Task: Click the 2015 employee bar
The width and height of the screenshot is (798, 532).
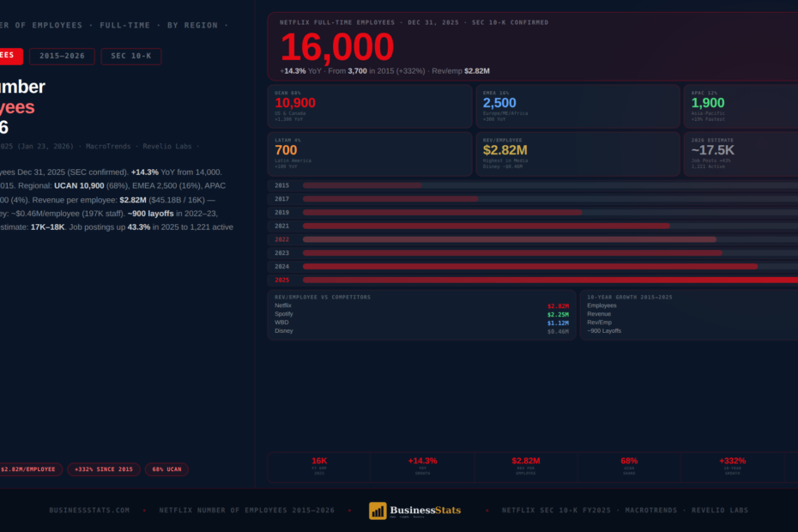Action: tap(362, 186)
